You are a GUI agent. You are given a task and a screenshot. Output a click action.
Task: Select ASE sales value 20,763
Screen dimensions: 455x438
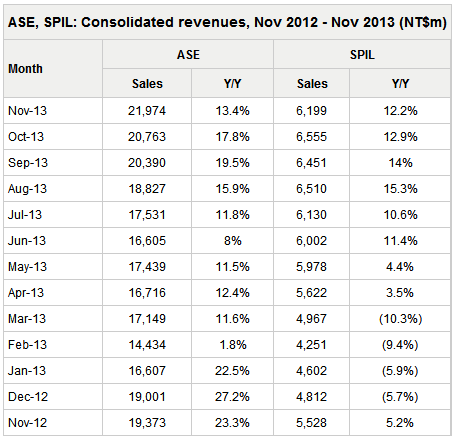[x=147, y=136]
